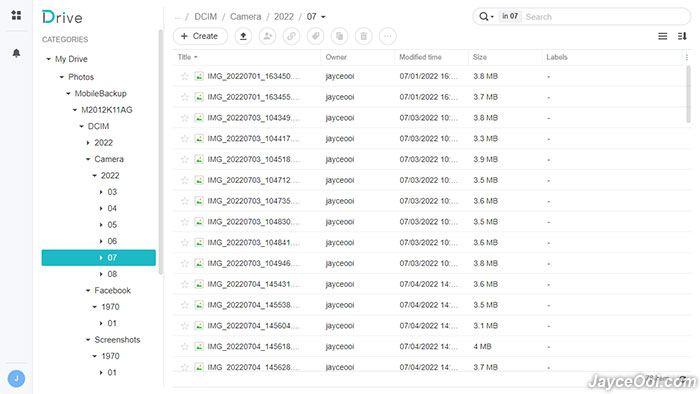This screenshot has height=394, width=700.
Task: Star the file IMG_20220704_145538
Action: (184, 305)
